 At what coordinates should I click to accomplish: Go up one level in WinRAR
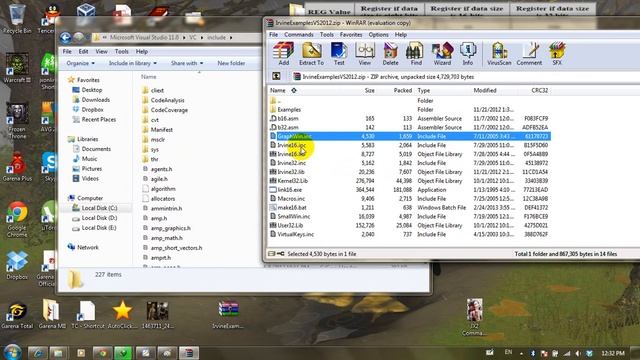pos(276,76)
